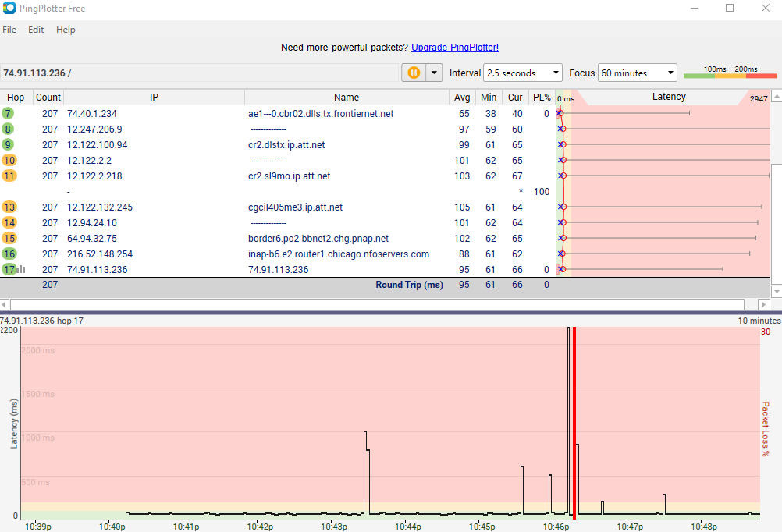Click the IP column header
782x532 pixels.
tap(154, 98)
